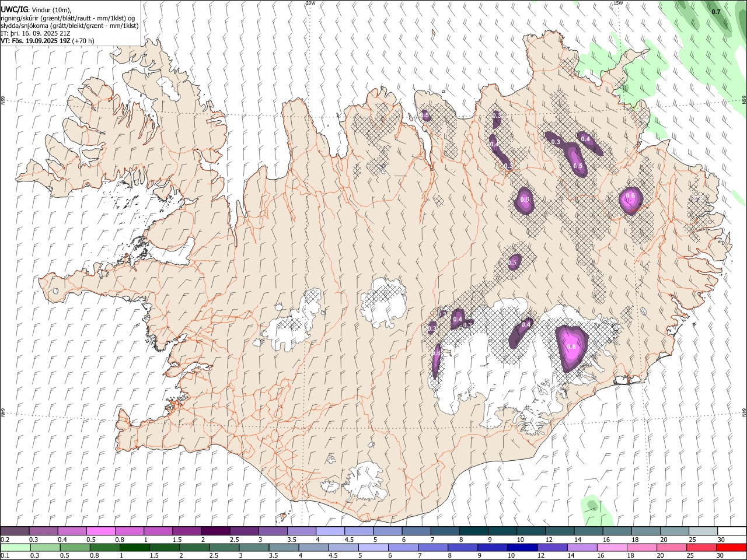
Task: Click upper-row swatch between 0.3 and 0.4
Action: coord(44,531)
